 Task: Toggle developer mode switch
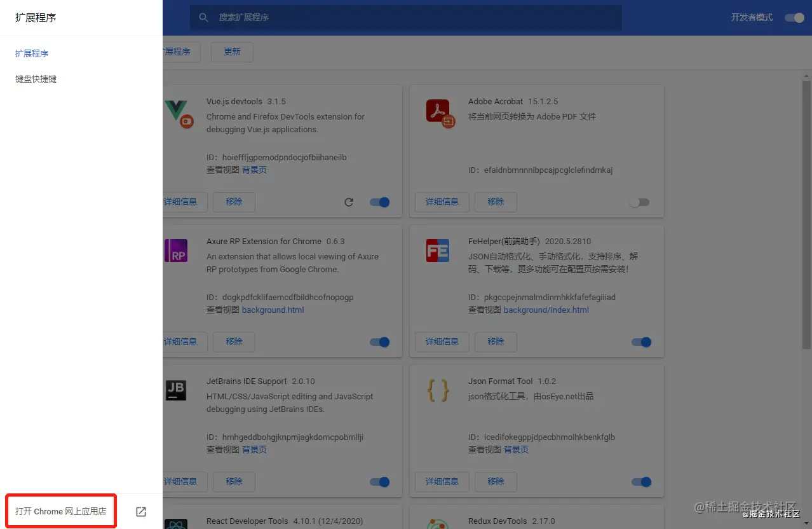point(795,18)
